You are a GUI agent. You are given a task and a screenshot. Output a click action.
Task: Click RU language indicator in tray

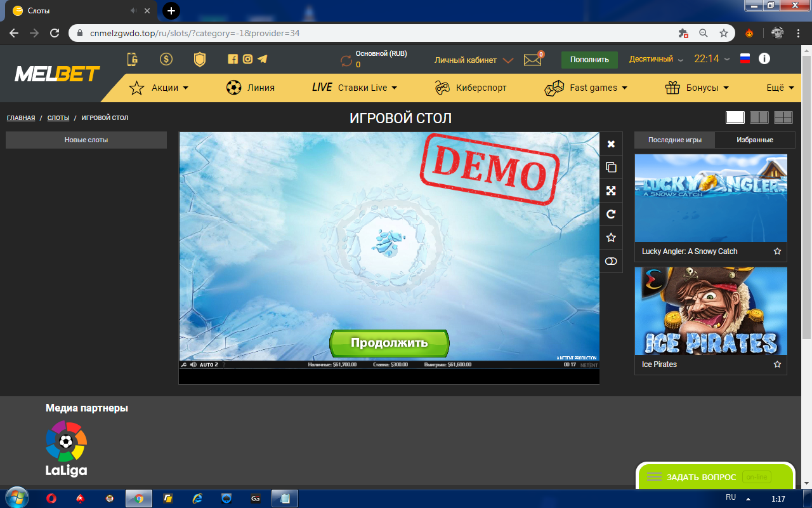coord(731,497)
